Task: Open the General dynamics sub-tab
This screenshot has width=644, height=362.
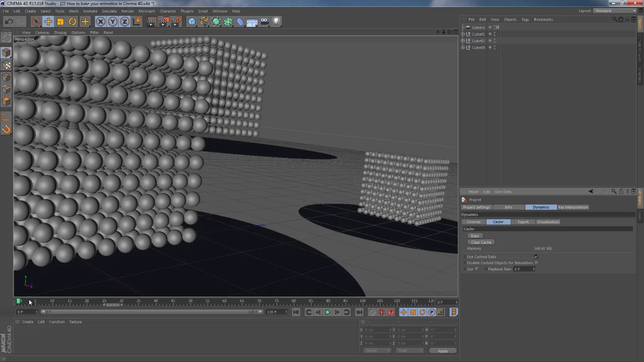Action: 473,222
